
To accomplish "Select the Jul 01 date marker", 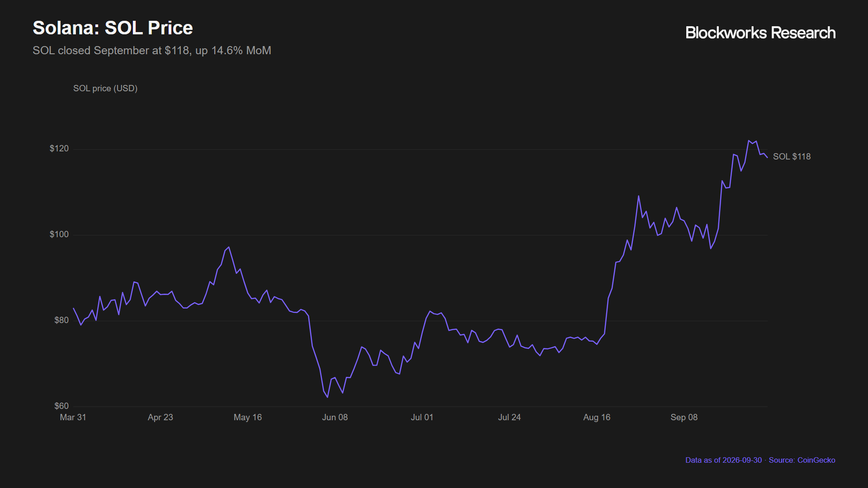I will 422,418.
